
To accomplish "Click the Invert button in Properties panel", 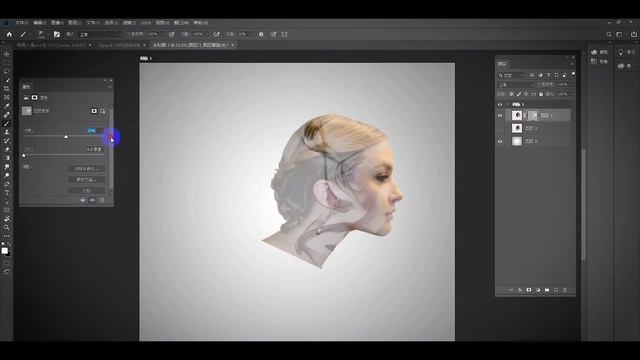I will pos(86,191).
